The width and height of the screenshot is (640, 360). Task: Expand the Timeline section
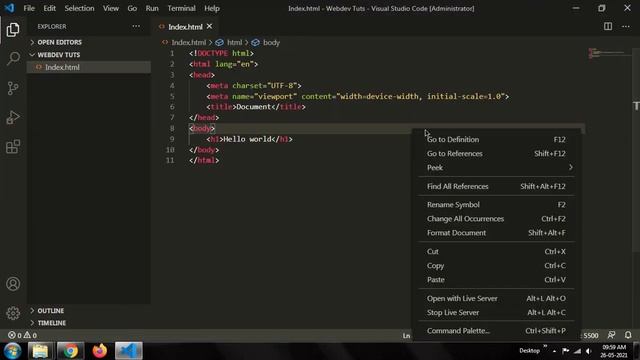(x=51, y=323)
